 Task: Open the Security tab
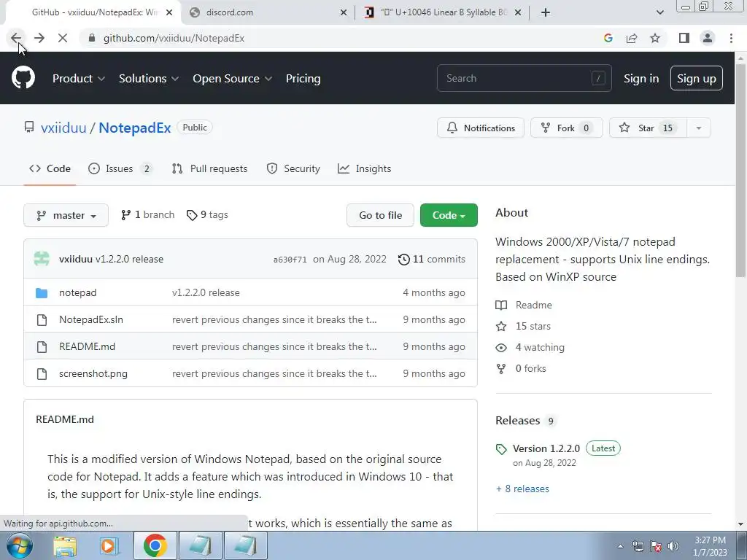[293, 168]
